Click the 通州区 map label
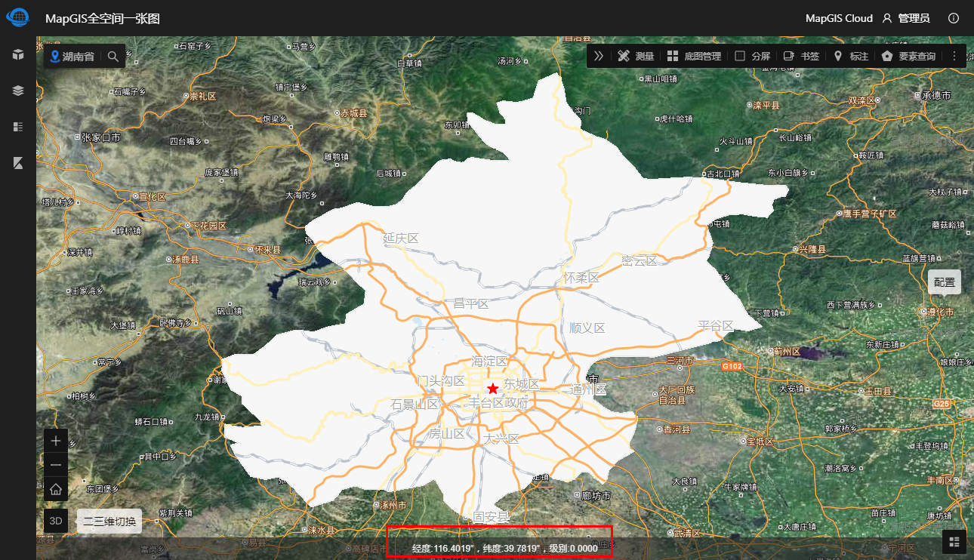974x560 pixels. coord(589,389)
